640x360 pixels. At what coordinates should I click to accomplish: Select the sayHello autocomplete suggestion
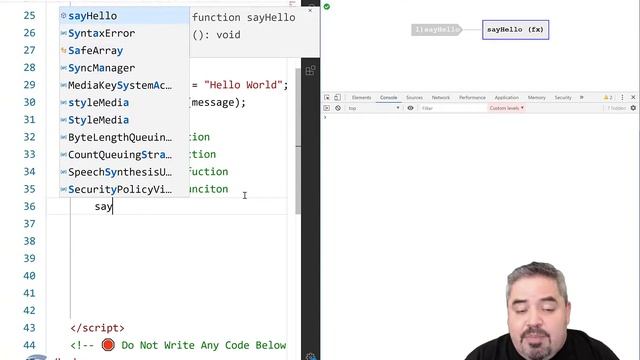[124, 16]
